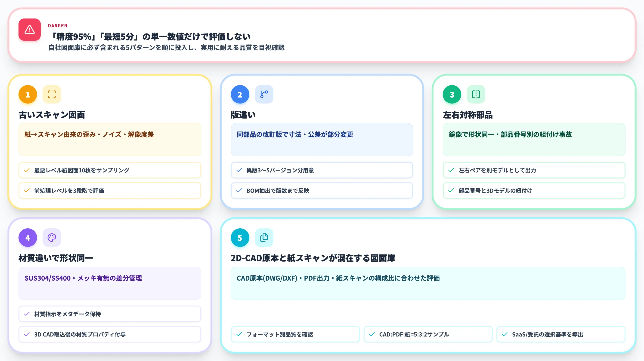The width and height of the screenshot is (644, 361).
Task: Click the green number 3 badge
Action: pyautogui.click(x=452, y=95)
